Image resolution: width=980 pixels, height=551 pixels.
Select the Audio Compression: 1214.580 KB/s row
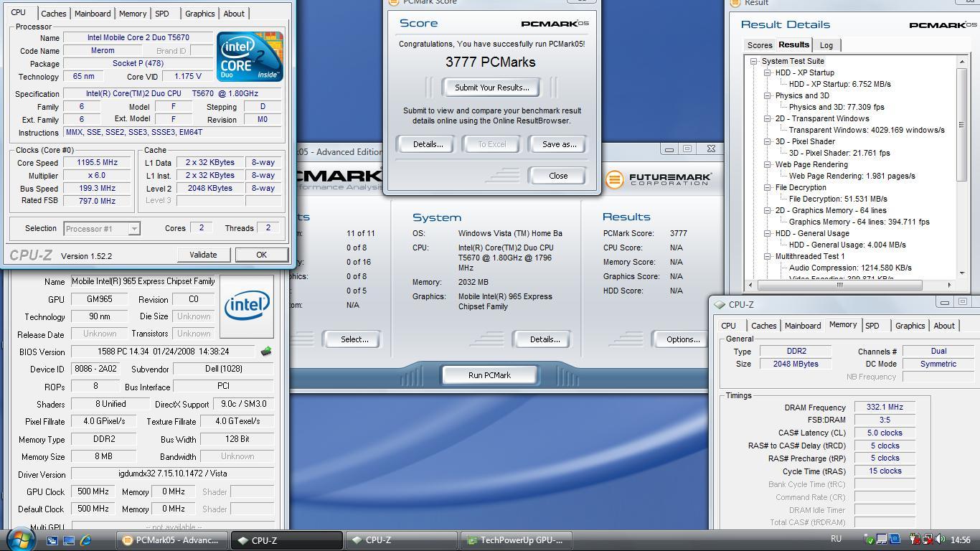coord(850,268)
